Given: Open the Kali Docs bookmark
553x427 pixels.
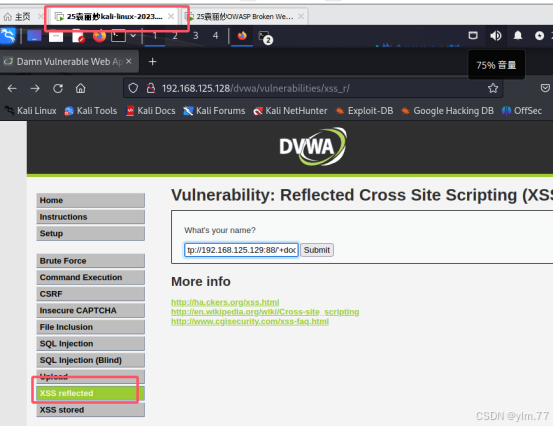Looking at the screenshot, I should tap(151, 111).
